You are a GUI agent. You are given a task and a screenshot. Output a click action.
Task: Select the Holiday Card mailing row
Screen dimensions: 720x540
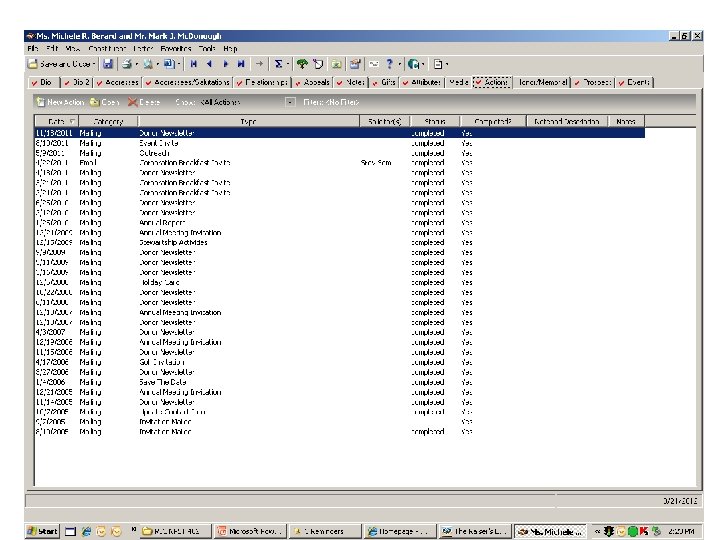click(339, 283)
